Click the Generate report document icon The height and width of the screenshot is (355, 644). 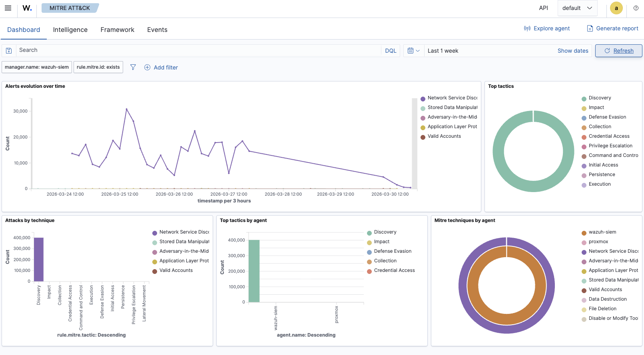(590, 28)
